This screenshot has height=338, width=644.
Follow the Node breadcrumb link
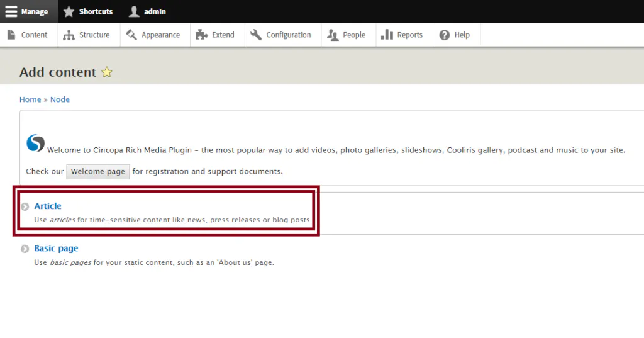tap(60, 99)
